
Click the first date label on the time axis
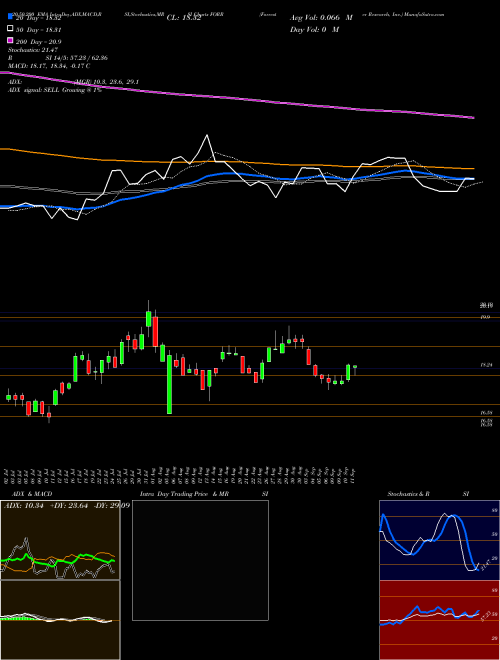8,476
